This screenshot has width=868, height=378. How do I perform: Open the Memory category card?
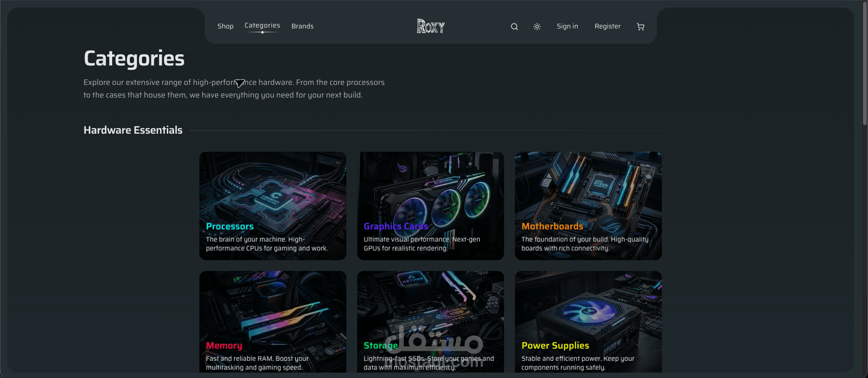(x=273, y=322)
